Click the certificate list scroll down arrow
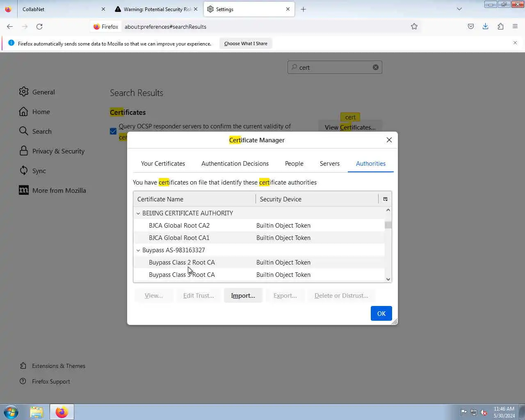The height and width of the screenshot is (420, 525). pyautogui.click(x=388, y=279)
